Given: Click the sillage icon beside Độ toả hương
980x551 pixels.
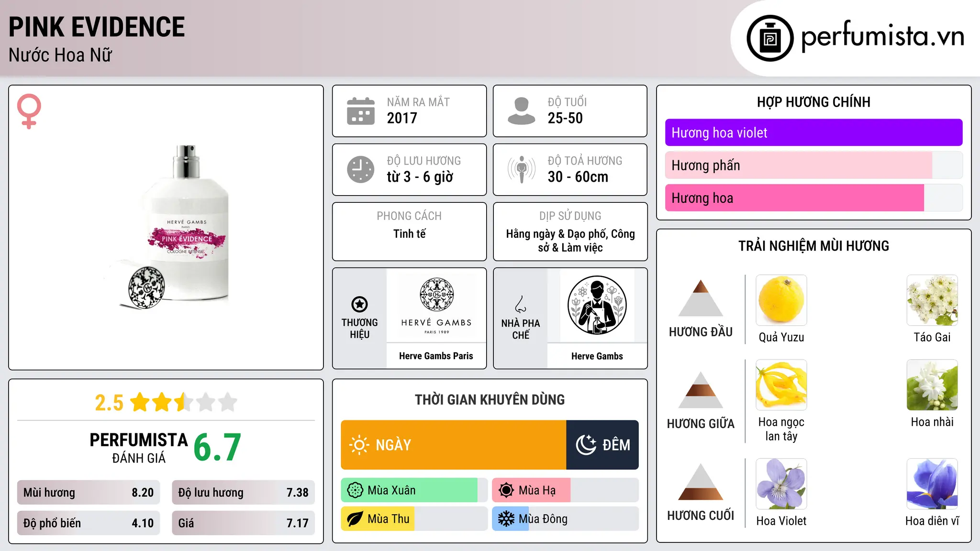Looking at the screenshot, I should click(x=521, y=169).
